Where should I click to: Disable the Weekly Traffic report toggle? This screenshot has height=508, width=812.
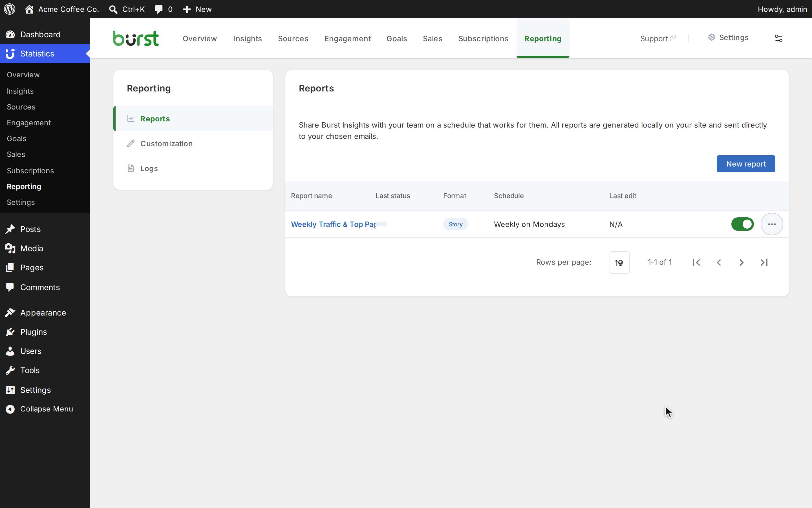click(742, 224)
